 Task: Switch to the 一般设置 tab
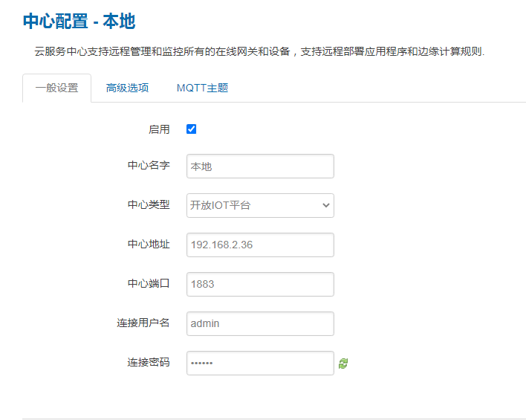56,88
